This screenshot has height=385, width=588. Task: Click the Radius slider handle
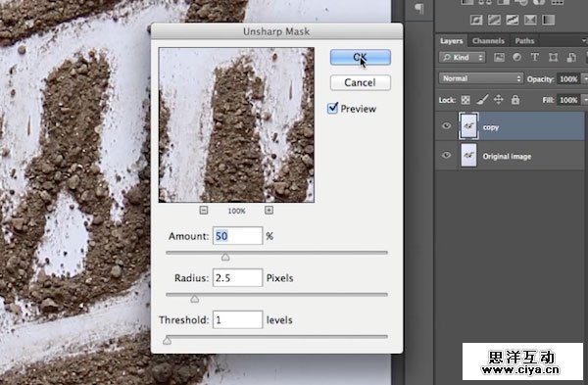pyautogui.click(x=195, y=299)
